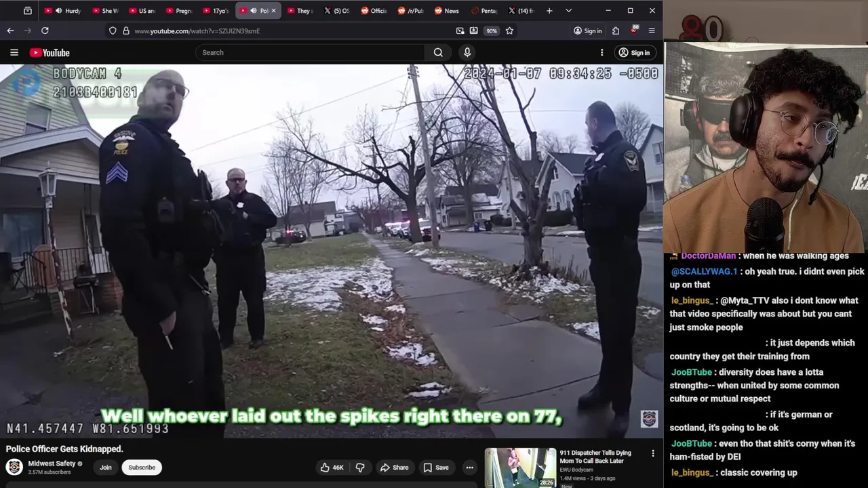Image resolution: width=868 pixels, height=488 pixels.
Task: Open the tracking protection shield icon
Action: [x=113, y=30]
